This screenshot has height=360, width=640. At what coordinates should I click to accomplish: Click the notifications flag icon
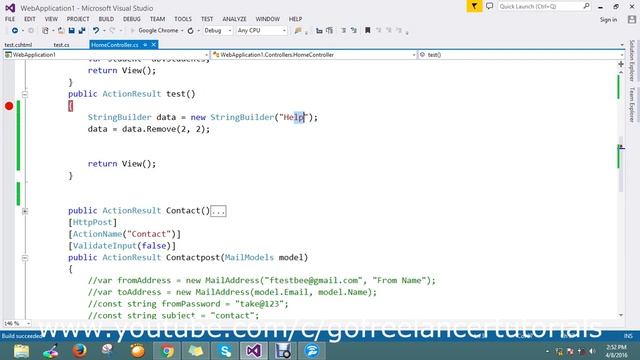click(474, 6)
